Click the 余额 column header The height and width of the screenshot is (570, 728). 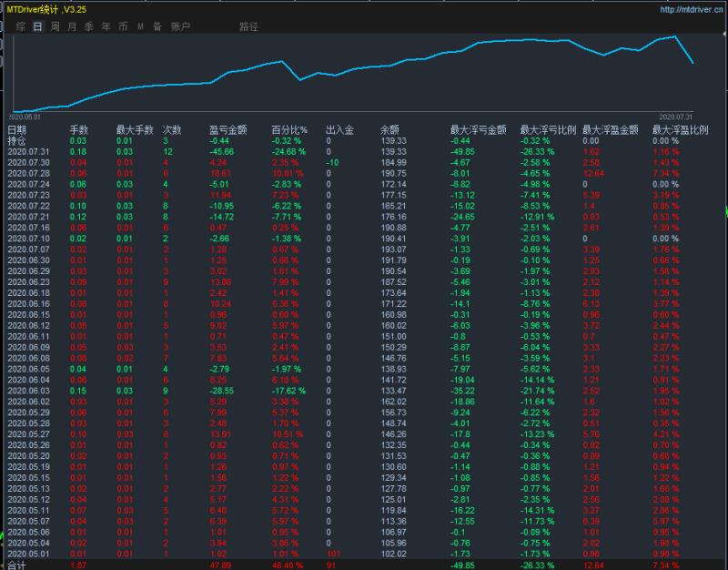[x=389, y=129]
